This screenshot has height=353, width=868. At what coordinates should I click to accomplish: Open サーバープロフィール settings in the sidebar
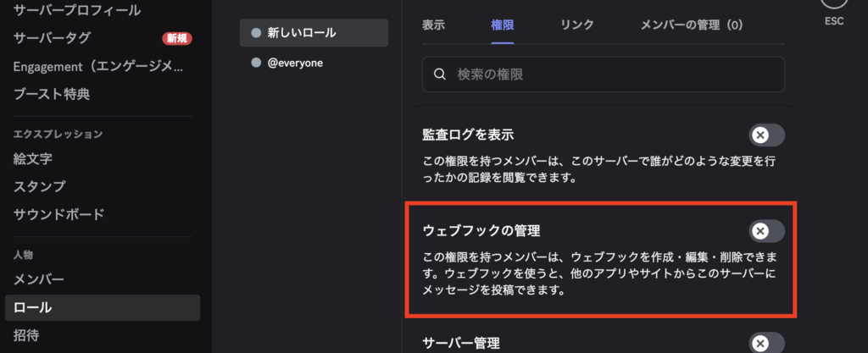coord(76,11)
